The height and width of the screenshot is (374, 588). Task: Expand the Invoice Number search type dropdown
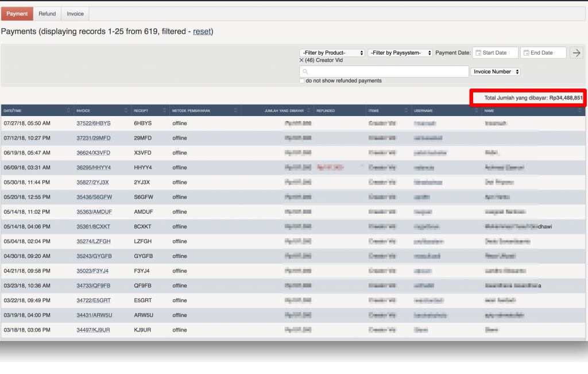(x=496, y=72)
